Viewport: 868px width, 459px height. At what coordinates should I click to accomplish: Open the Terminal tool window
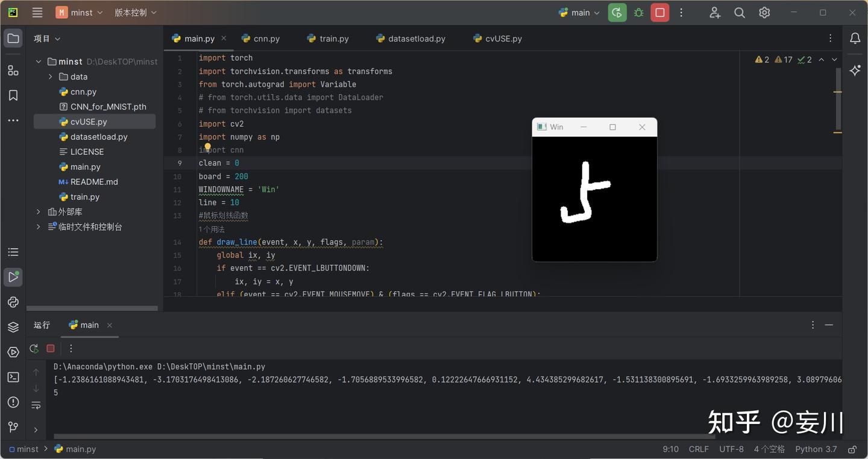point(13,377)
